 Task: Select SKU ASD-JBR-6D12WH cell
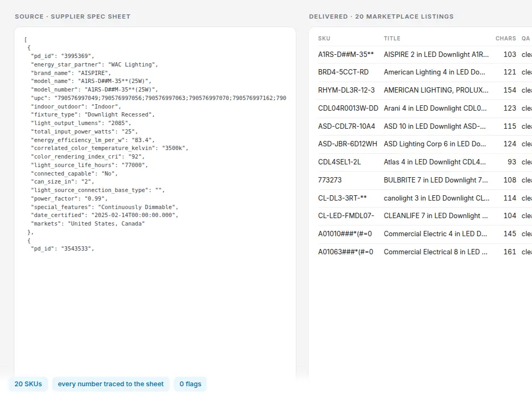[x=347, y=144]
